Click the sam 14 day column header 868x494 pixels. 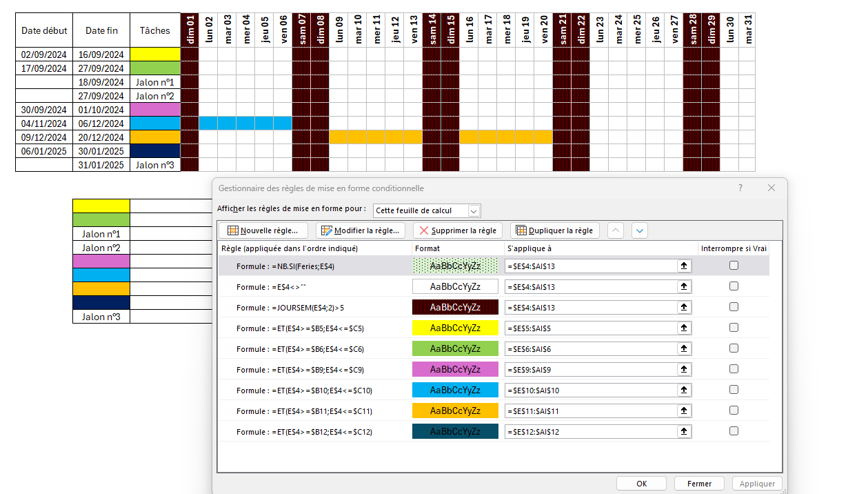tap(432, 30)
